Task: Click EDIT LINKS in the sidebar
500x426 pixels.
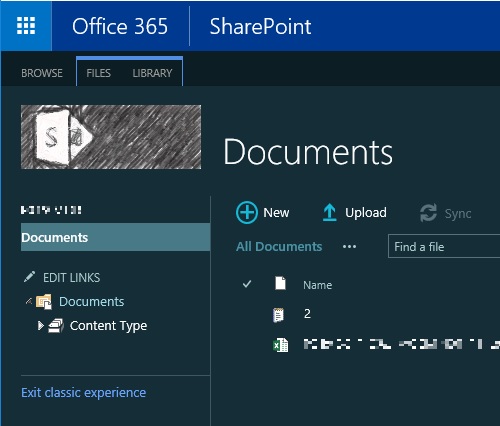Action: click(71, 278)
